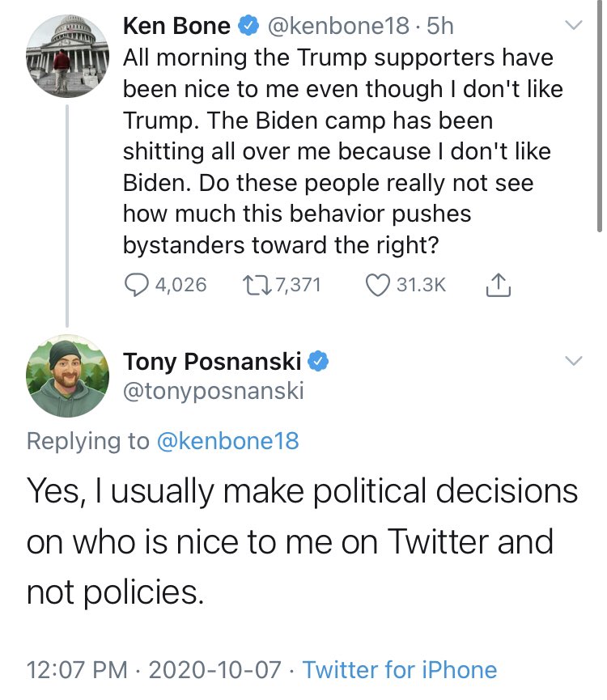The height and width of the screenshot is (700, 607).
Task: Click the 31.3K like count
Action: 419,285
